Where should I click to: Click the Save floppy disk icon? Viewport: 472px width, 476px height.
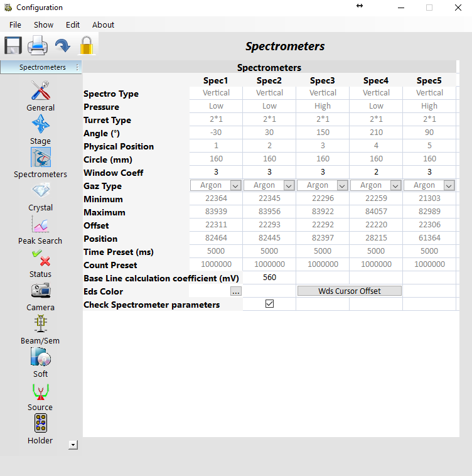point(13,46)
